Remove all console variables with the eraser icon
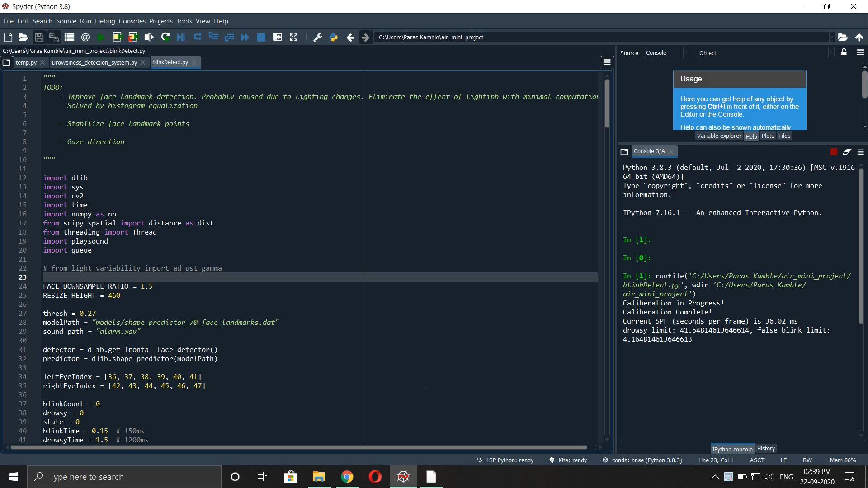 pyautogui.click(x=847, y=151)
